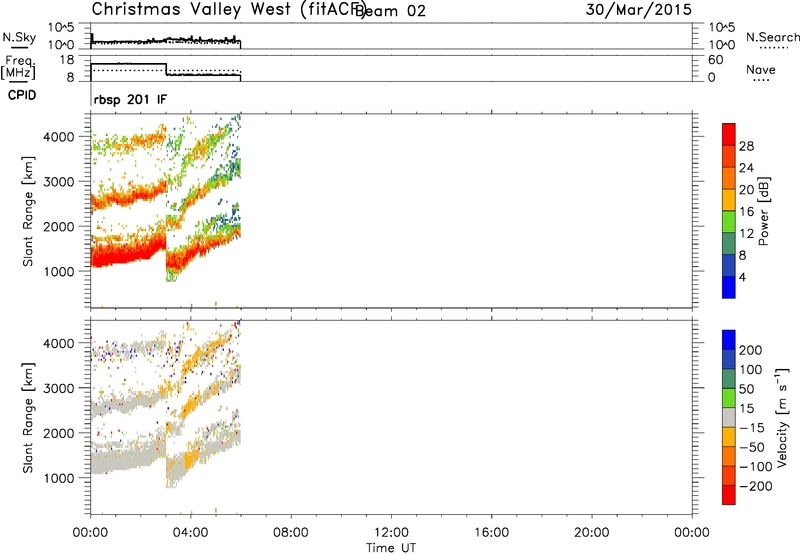Image resolution: width=800 pixels, height=554 pixels.
Task: Click the noise trace in the N.Sky panel
Action: click(165, 41)
